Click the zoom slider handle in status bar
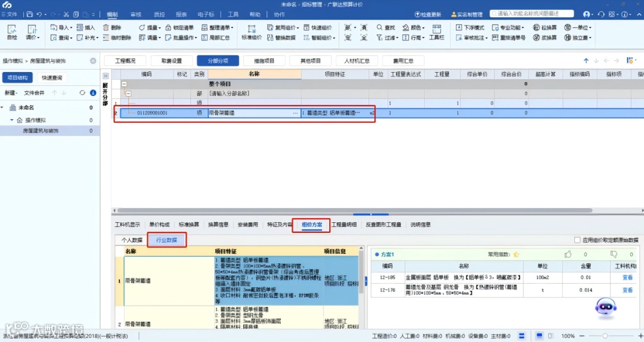Viewport: 644px width, 342px height. [x=605, y=336]
